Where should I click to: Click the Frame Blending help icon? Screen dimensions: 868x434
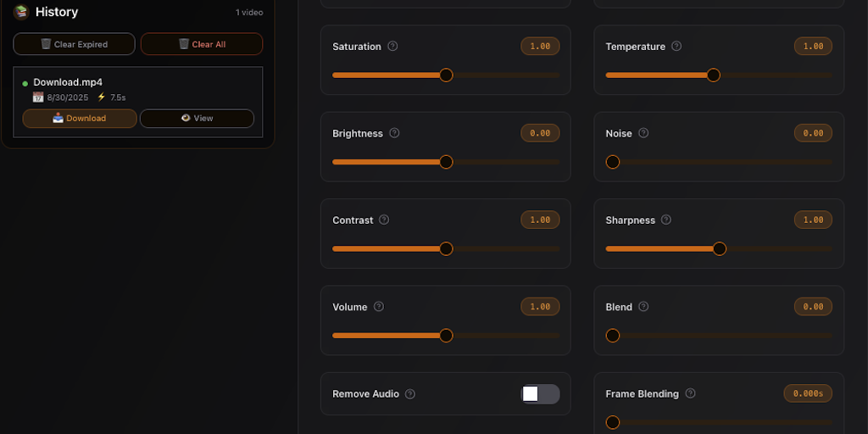pos(690,393)
